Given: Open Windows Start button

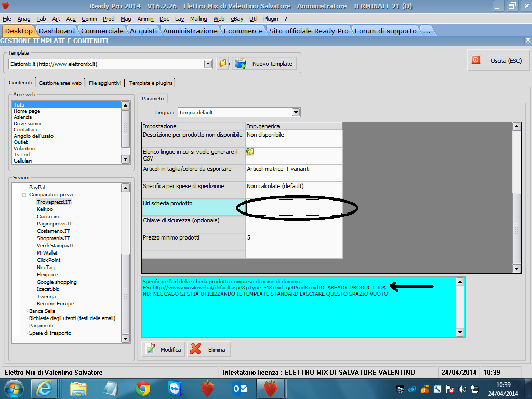Looking at the screenshot, I should 13,389.
